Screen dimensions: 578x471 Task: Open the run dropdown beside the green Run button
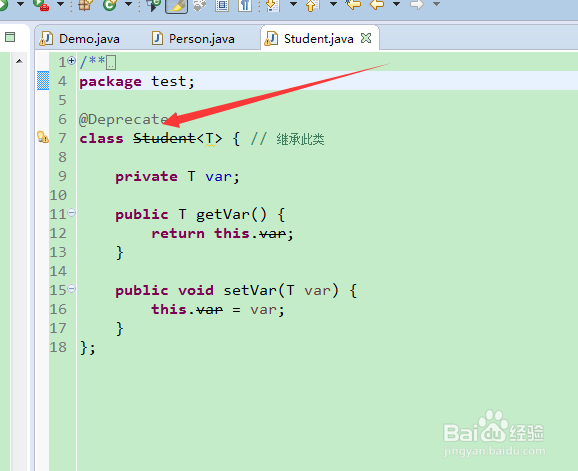click(x=20, y=4)
